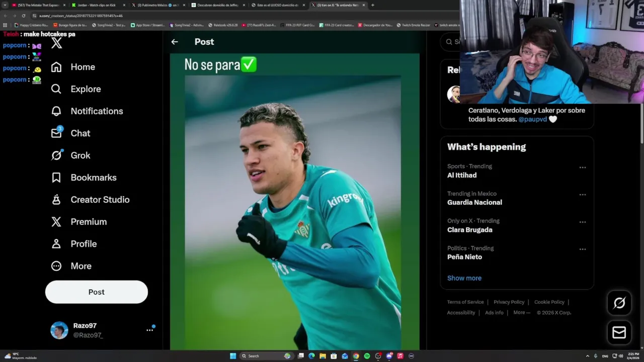Click the Grok slashed-circle icon in sidebar

click(x=56, y=155)
